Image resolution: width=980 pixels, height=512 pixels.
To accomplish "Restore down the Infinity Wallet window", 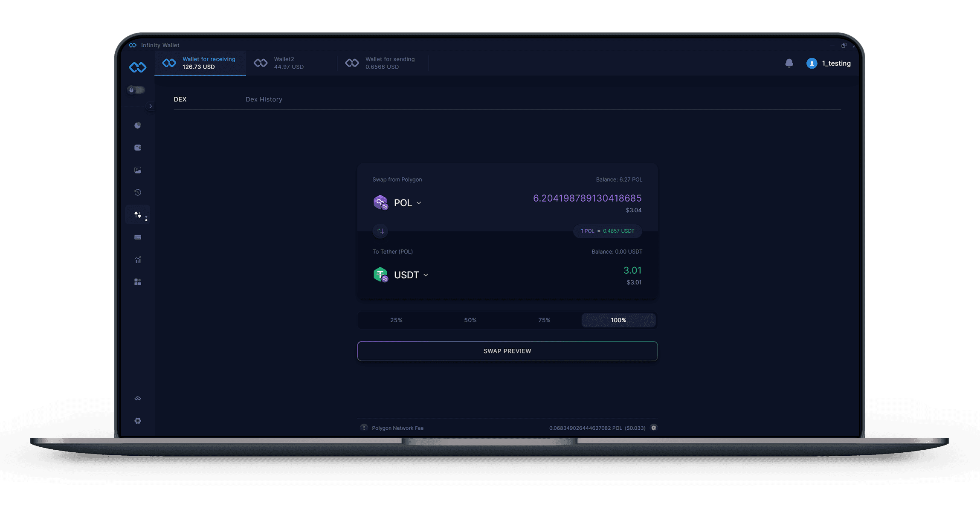I will tap(844, 45).
